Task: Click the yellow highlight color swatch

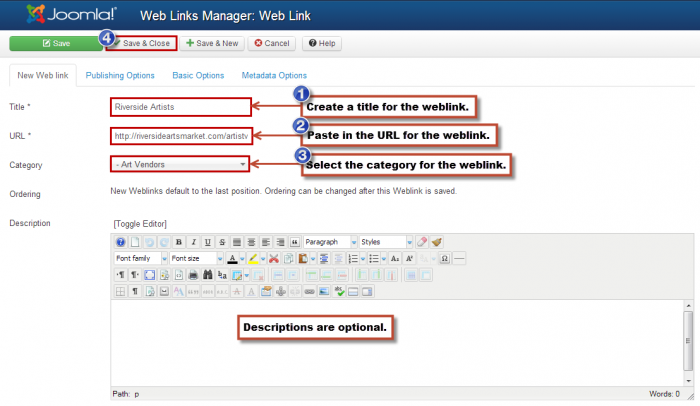Action: point(253,258)
